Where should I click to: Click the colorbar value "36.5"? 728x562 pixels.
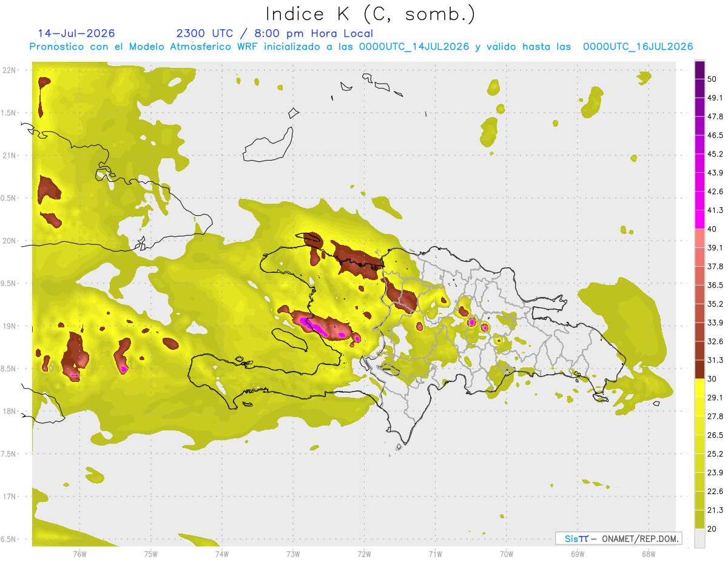[715, 285]
